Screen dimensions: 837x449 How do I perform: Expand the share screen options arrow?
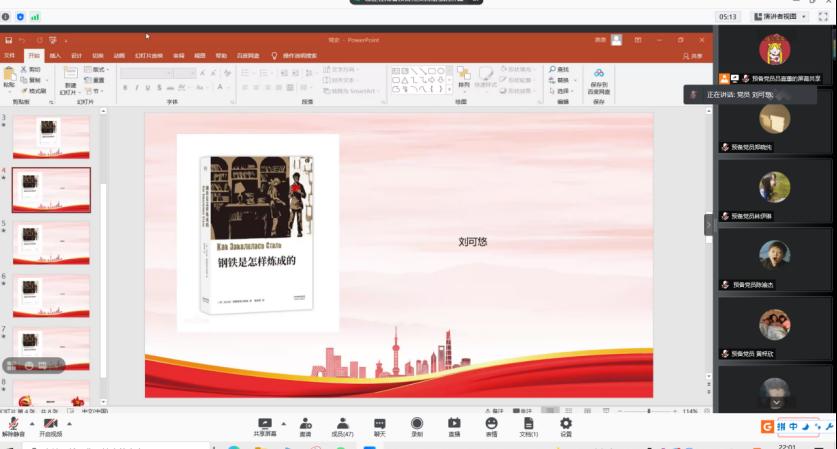pyautogui.click(x=283, y=422)
